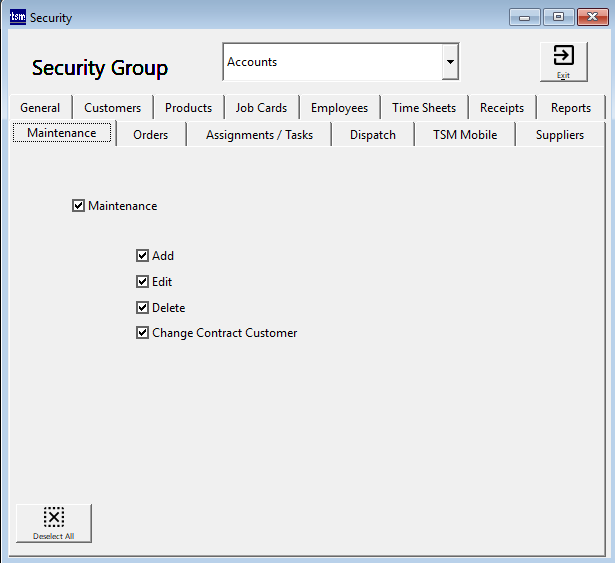Disable the Edit permission checkbox
The height and width of the screenshot is (563, 615).
click(143, 282)
